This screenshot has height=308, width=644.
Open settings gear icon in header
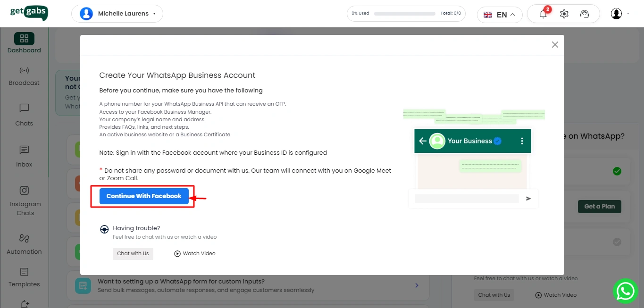(x=564, y=14)
